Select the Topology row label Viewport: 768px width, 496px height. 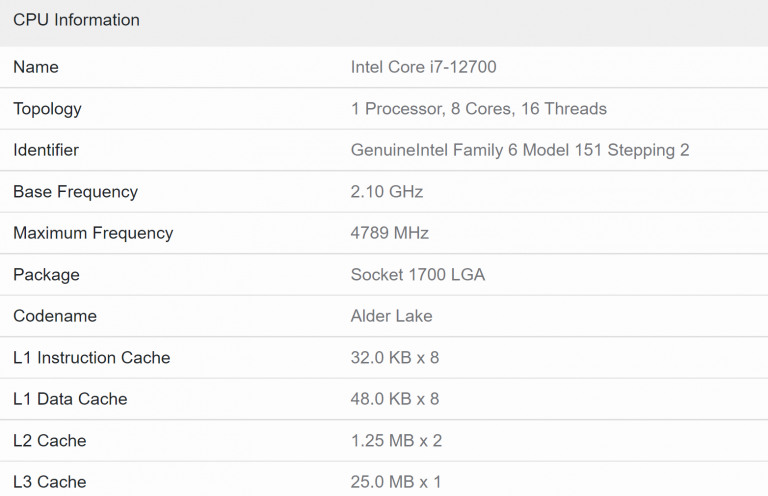click(47, 109)
